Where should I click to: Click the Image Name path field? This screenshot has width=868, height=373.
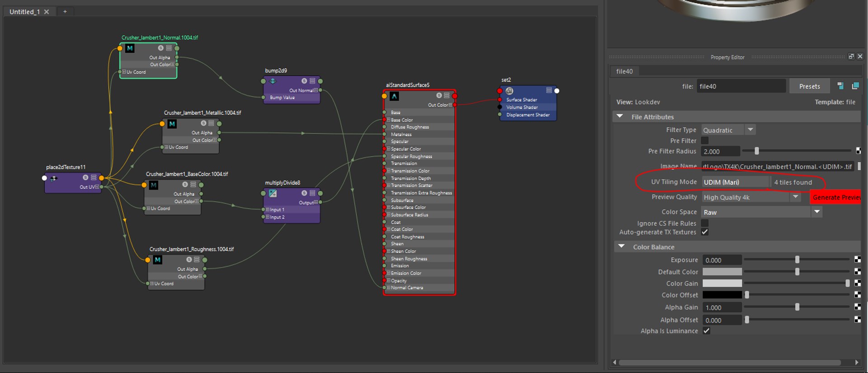[x=778, y=167]
